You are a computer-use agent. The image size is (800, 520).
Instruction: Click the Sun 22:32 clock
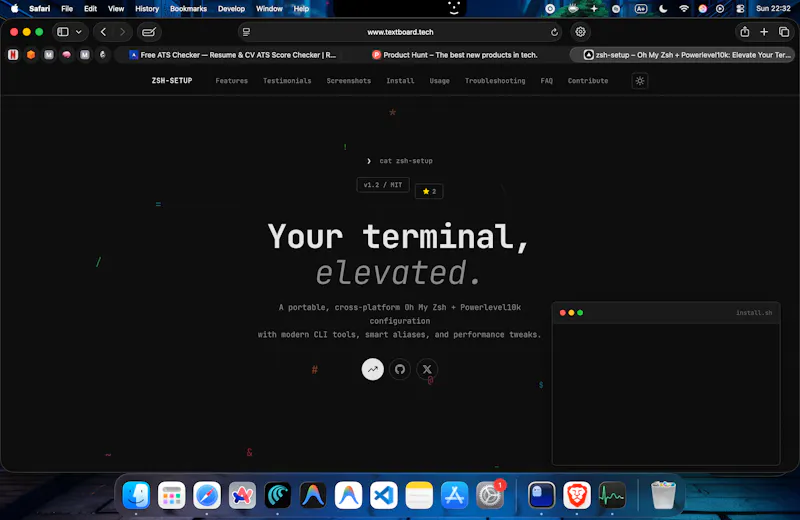pos(773,8)
